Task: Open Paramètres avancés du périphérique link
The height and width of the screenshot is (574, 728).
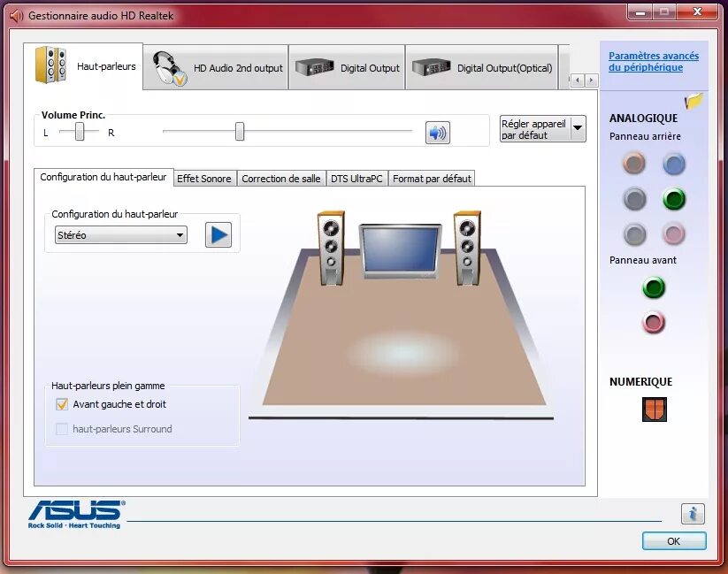Action: (x=653, y=61)
